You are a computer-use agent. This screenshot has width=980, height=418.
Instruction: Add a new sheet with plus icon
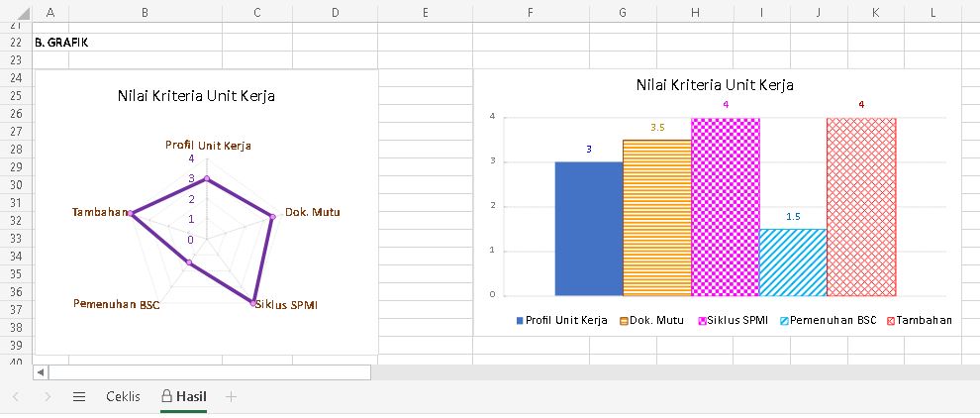[232, 396]
